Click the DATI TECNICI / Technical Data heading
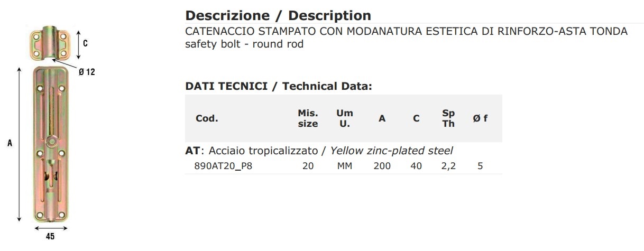The height and width of the screenshot is (251, 644). pyautogui.click(x=279, y=86)
